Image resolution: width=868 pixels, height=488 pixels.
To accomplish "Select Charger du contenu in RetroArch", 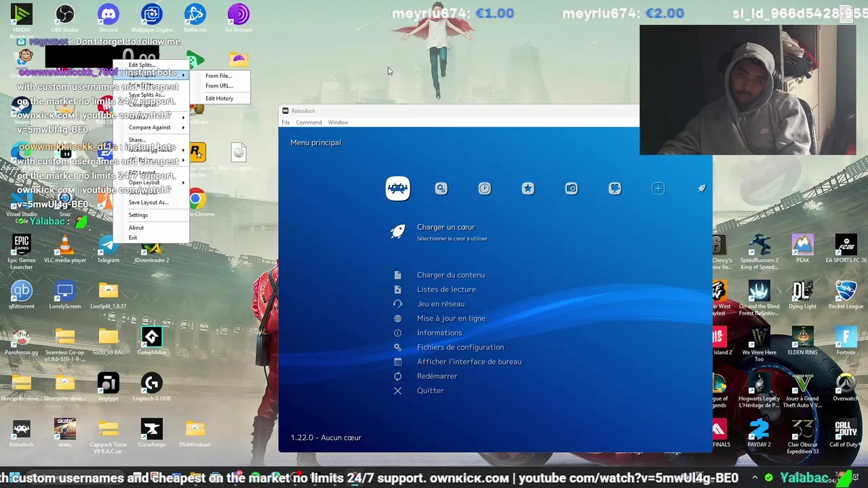I will pyautogui.click(x=451, y=275).
